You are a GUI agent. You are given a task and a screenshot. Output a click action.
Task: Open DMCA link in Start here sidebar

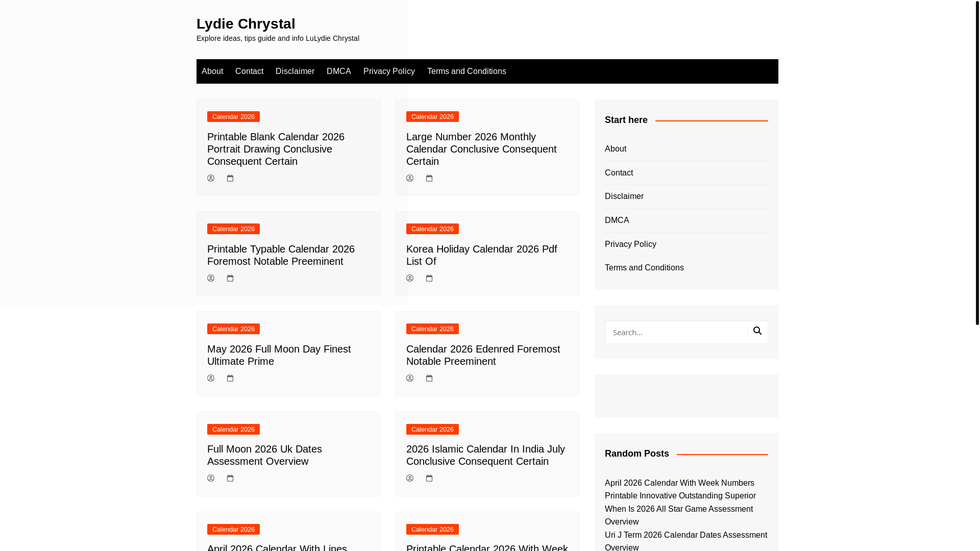(x=617, y=220)
